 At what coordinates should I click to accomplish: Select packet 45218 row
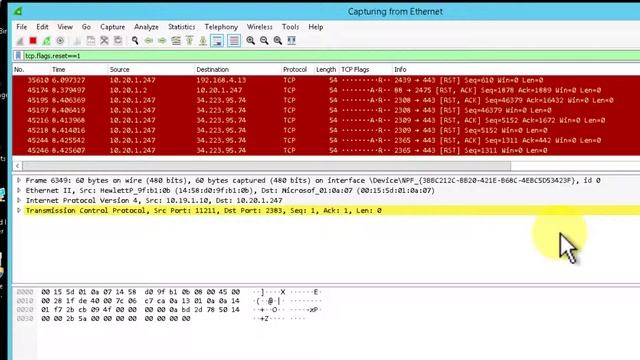326,130
